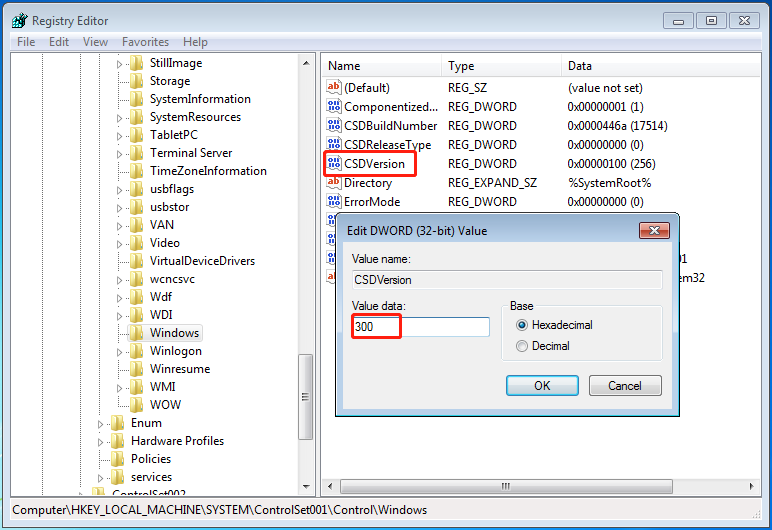Click the ErrorMode DWORD icon
Screen dimensions: 772x530
[x=333, y=201]
